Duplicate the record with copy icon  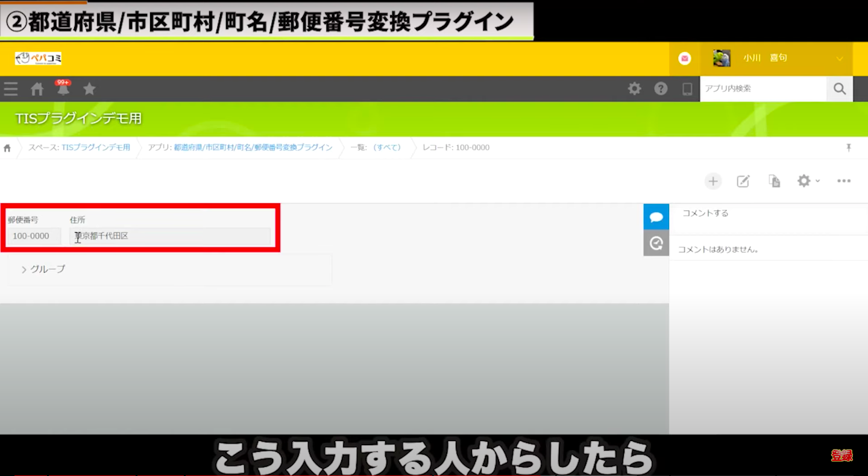[775, 182]
